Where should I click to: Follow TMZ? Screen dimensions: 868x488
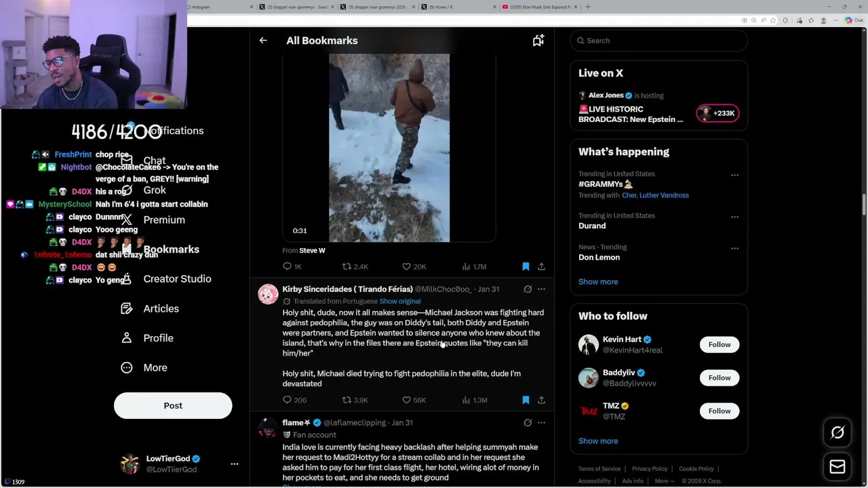[x=719, y=411]
